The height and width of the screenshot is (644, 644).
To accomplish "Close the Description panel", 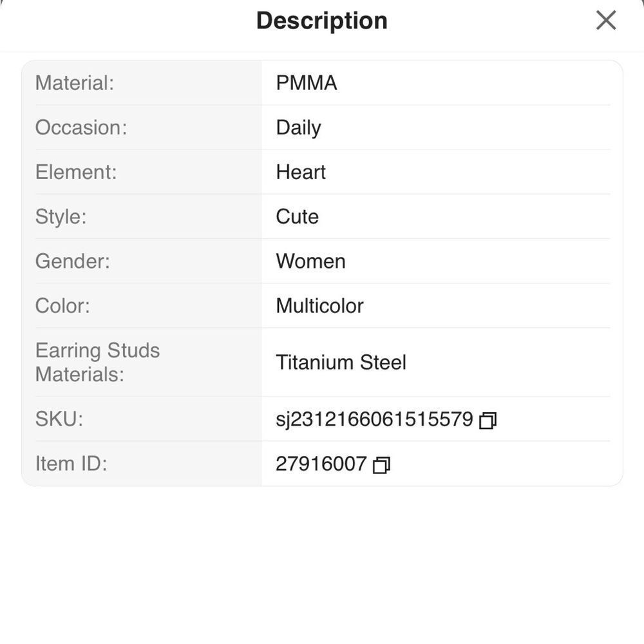I will (x=606, y=20).
